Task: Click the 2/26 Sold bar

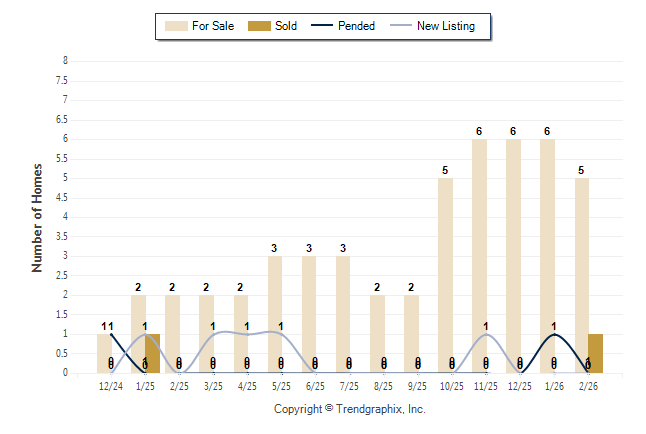Action: pos(596,353)
